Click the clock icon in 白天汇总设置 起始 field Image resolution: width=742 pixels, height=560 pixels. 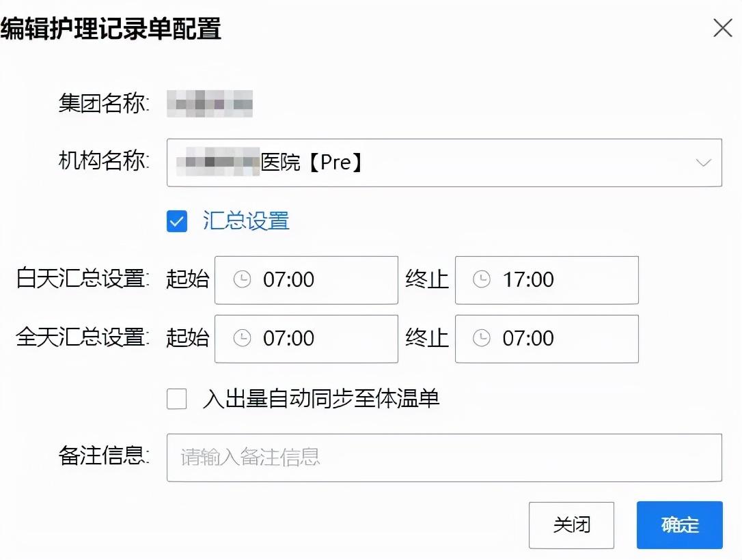point(242,279)
